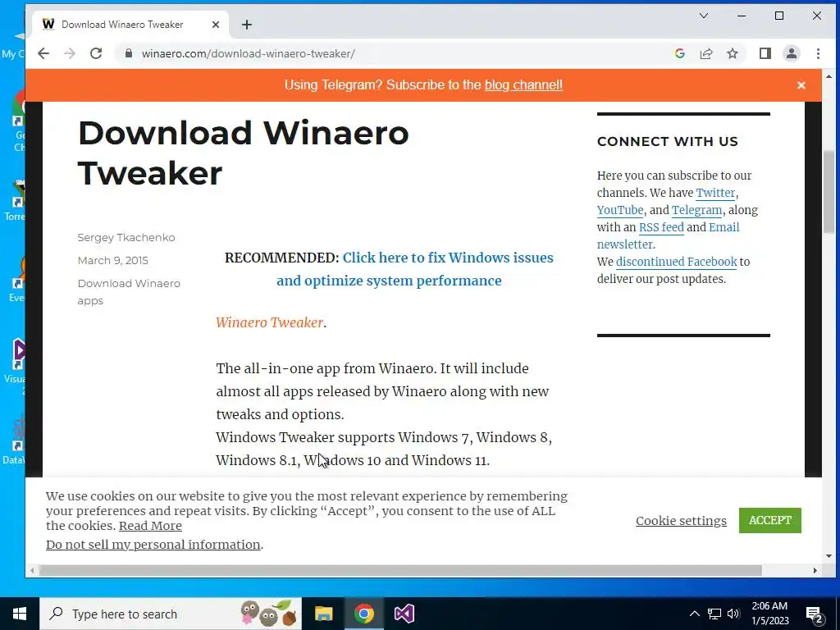Open the notification center
Image resolution: width=840 pixels, height=630 pixels.
pyautogui.click(x=815, y=614)
